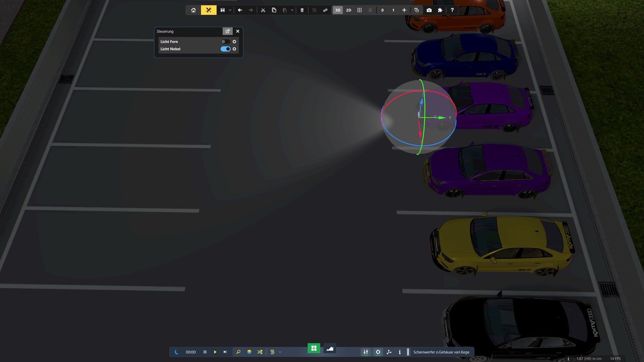Screen dimensions: 644x362
Task: Open the layers stack icon
Action: (249, 352)
